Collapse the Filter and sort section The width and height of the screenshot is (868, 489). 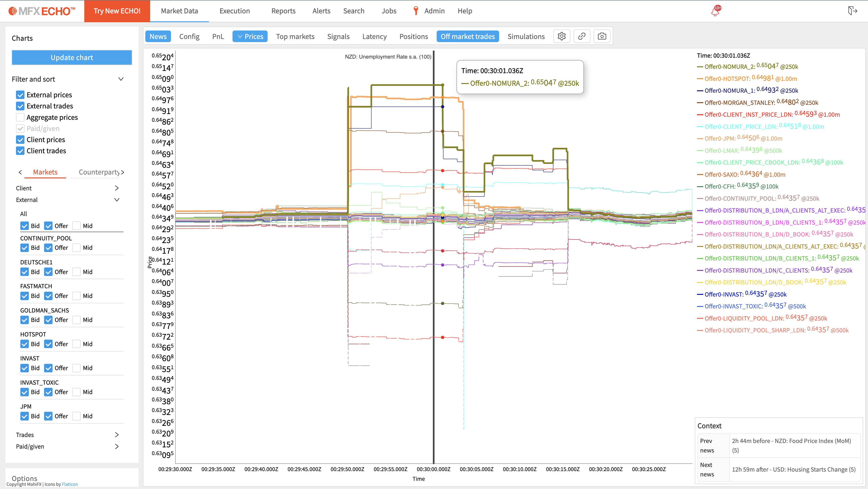(121, 79)
